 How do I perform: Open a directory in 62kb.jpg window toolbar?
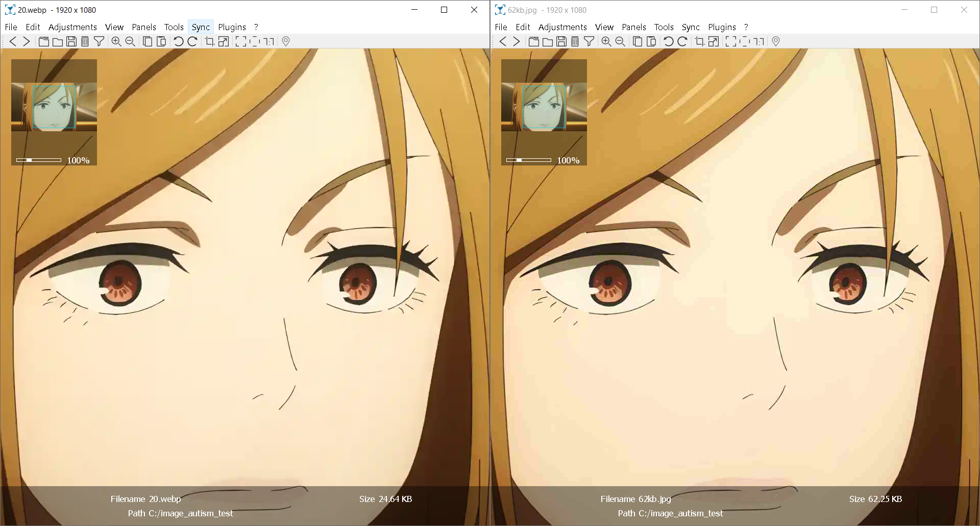548,41
